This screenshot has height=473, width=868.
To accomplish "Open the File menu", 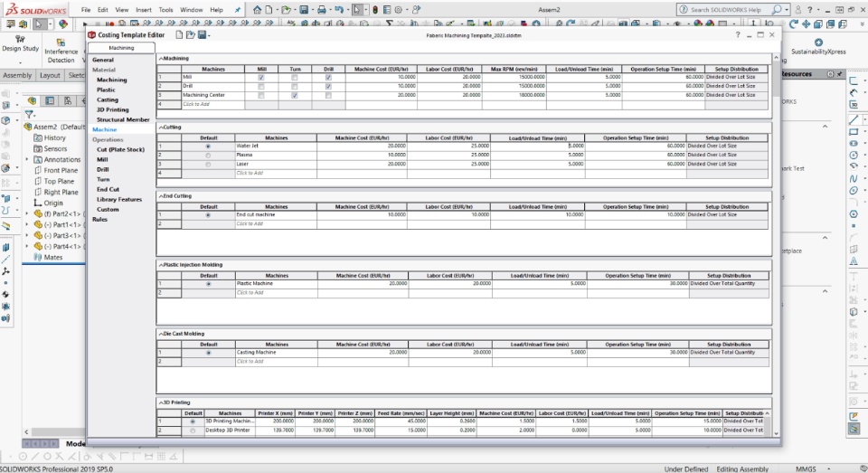I will point(86,9).
